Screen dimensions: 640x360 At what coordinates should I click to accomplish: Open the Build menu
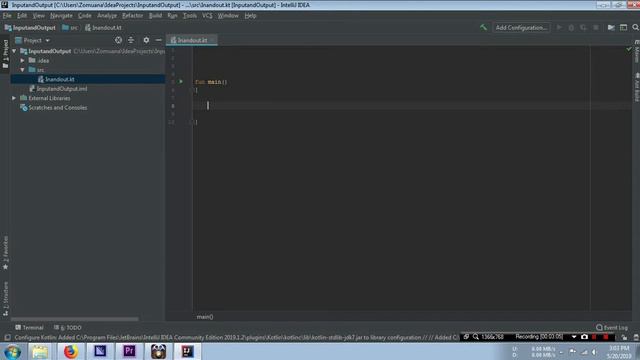click(x=155, y=16)
